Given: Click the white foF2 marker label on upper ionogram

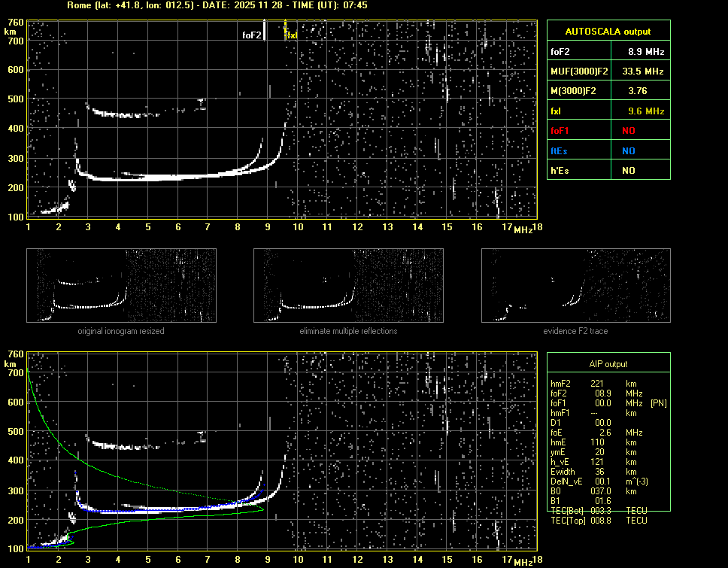Looking at the screenshot, I should (252, 35).
